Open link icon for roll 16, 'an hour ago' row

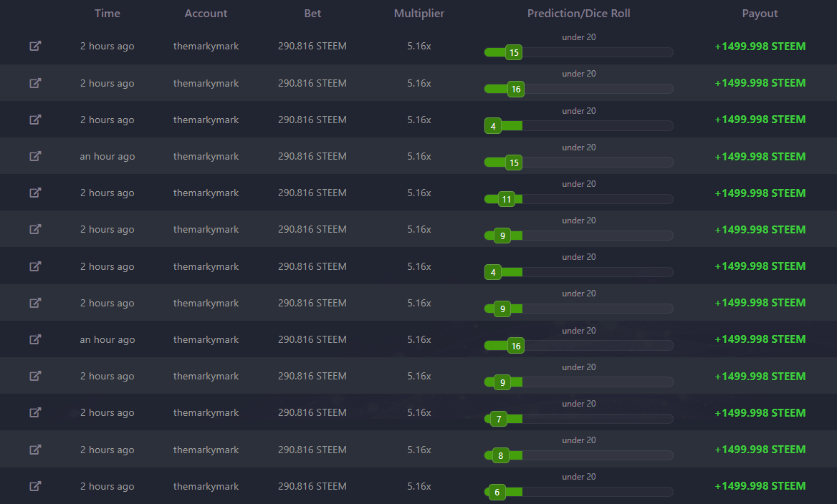[x=35, y=339]
